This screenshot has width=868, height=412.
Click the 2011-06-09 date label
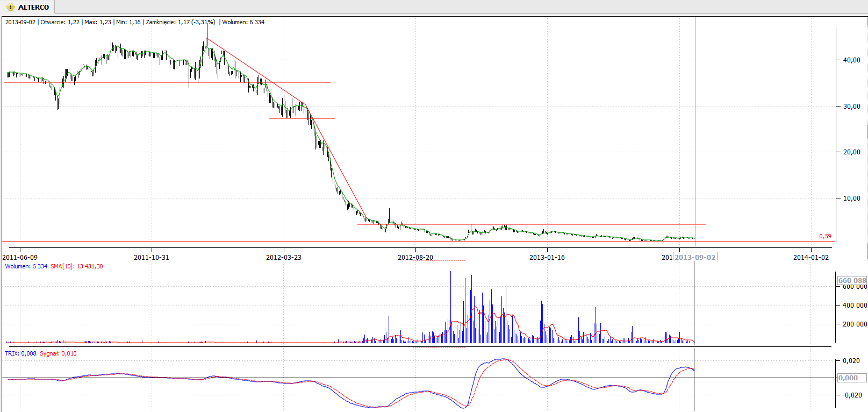coord(20,258)
